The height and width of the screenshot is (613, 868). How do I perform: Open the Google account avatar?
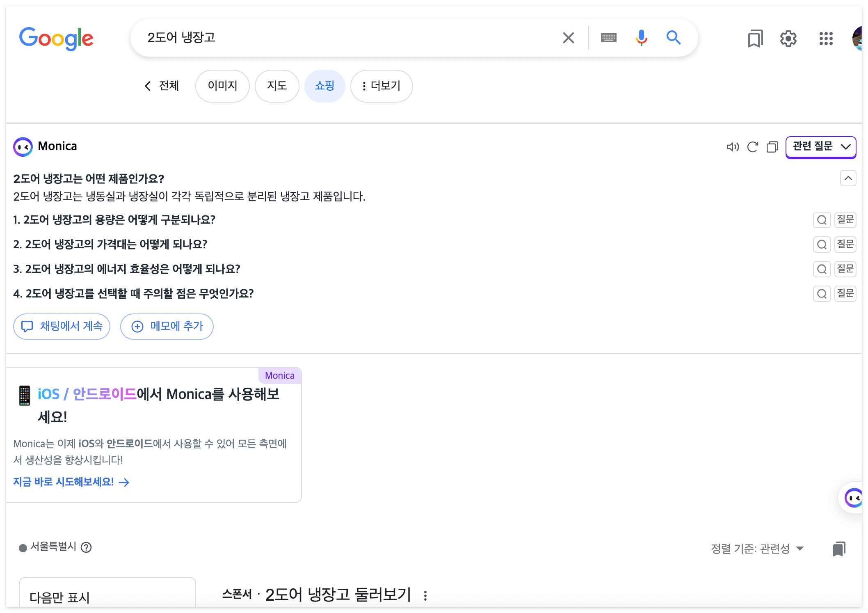(x=857, y=39)
